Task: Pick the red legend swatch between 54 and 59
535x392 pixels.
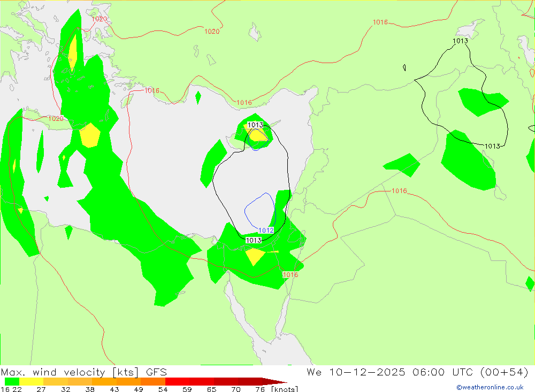Action: click(177, 381)
